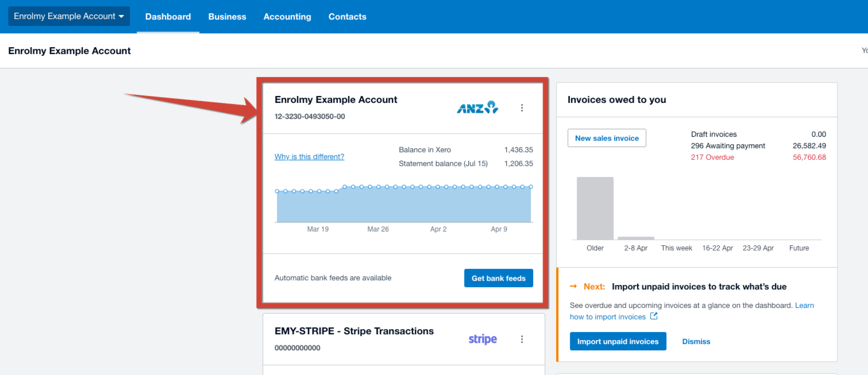Click the last data point of balance chart
Screen dimensions: 868x375
coord(531,187)
